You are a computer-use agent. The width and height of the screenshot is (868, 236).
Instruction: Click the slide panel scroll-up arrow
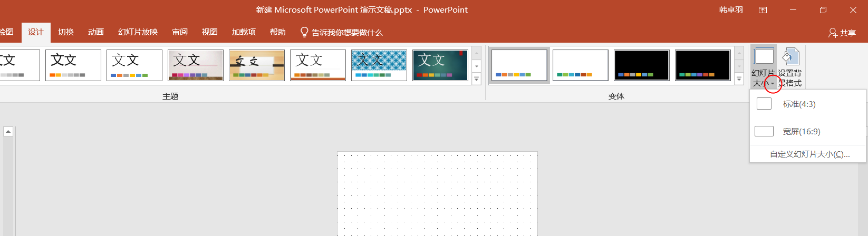8,131
